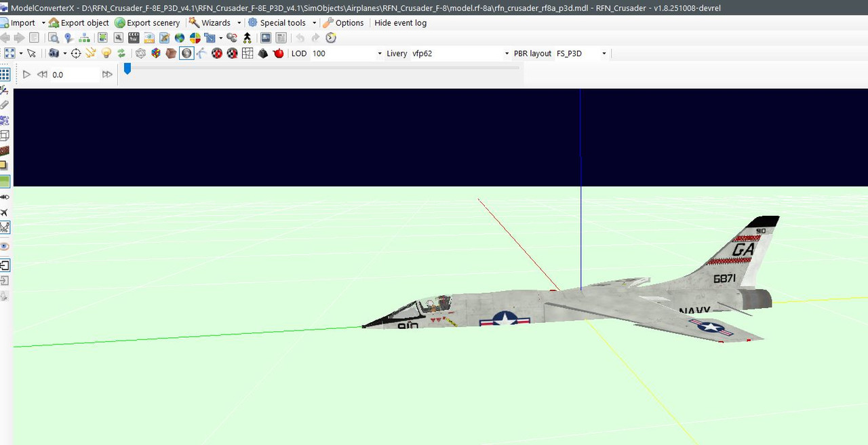Open the Options dialog

click(344, 22)
